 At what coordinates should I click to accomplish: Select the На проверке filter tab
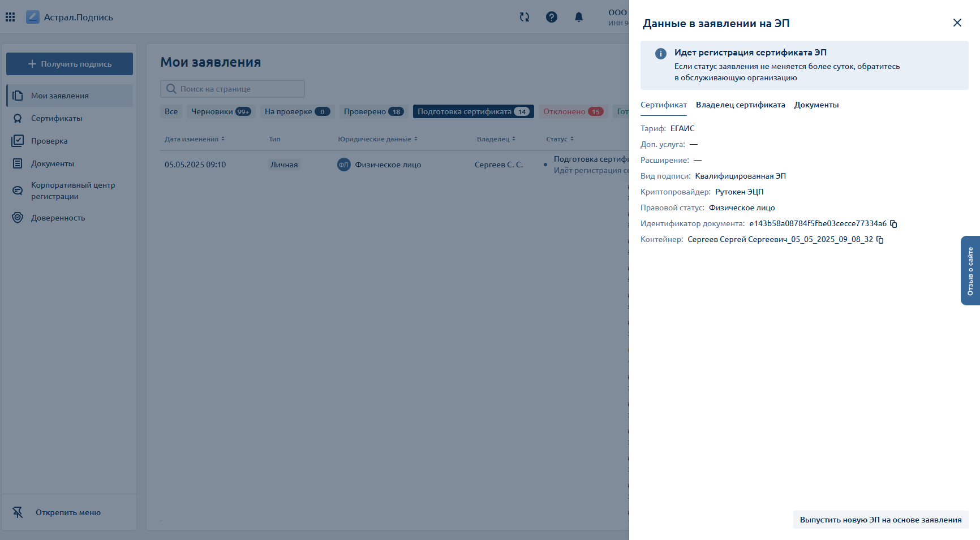point(297,111)
